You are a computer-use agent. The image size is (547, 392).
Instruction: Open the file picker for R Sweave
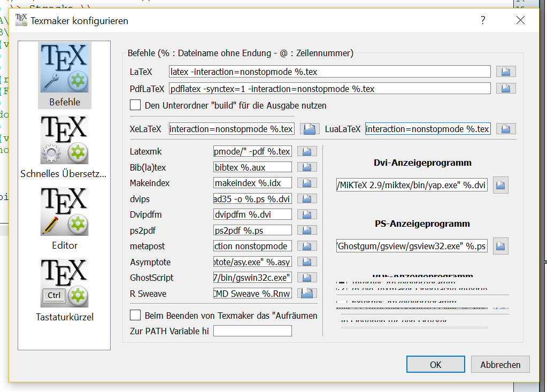click(306, 293)
